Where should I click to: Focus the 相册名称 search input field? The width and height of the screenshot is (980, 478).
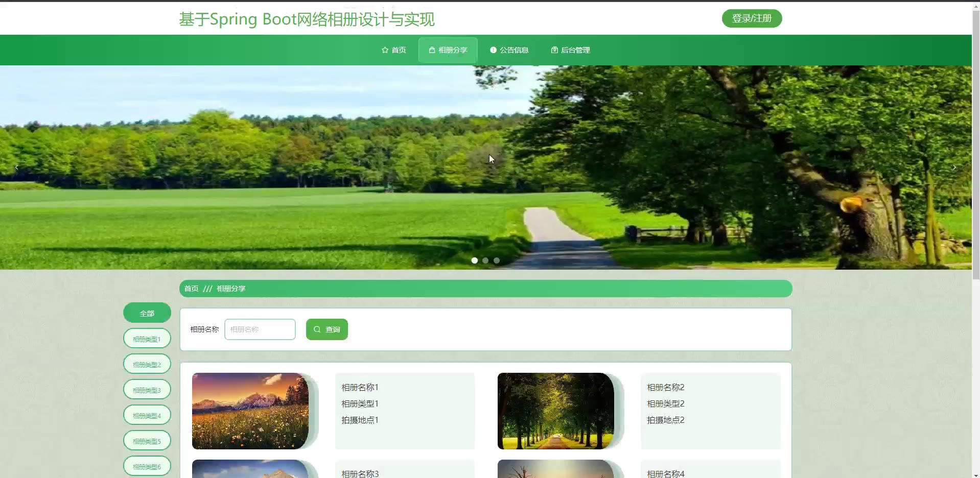pos(260,329)
